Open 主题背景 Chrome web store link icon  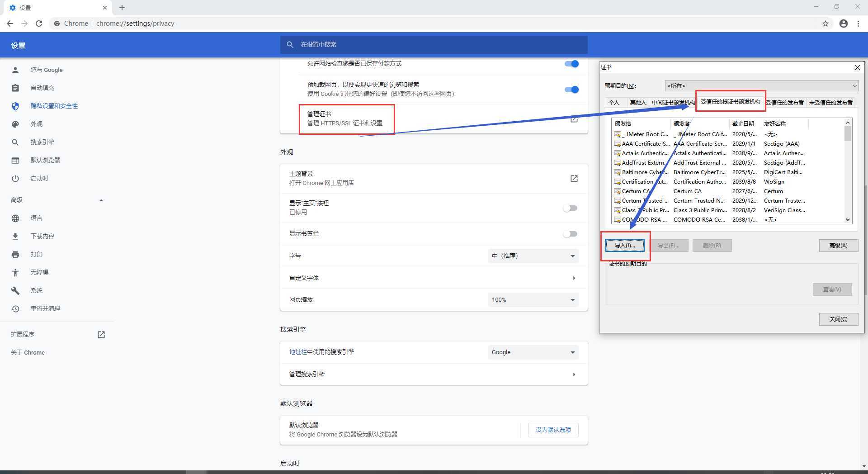click(574, 179)
